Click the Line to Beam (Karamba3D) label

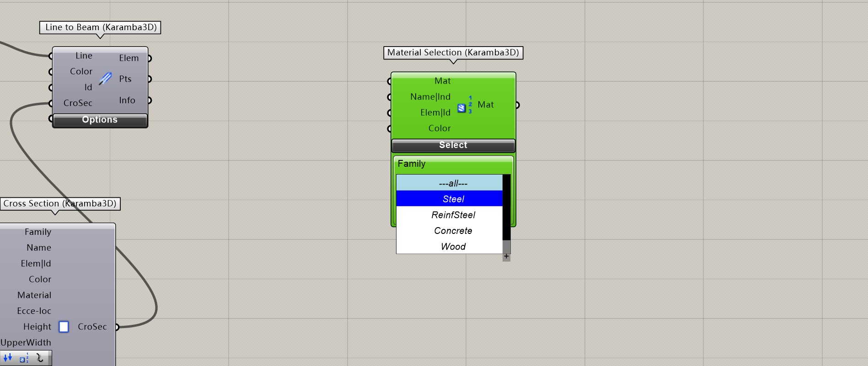pyautogui.click(x=101, y=27)
